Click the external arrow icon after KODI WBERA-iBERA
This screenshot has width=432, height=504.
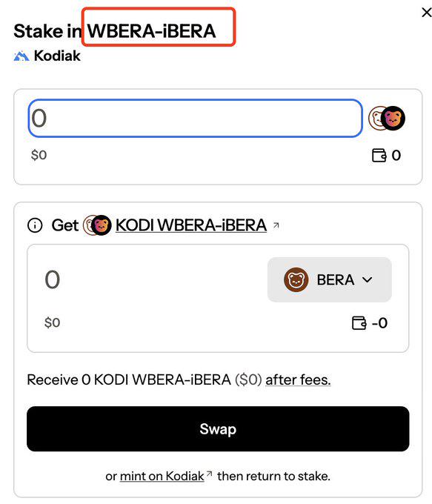[x=276, y=225]
